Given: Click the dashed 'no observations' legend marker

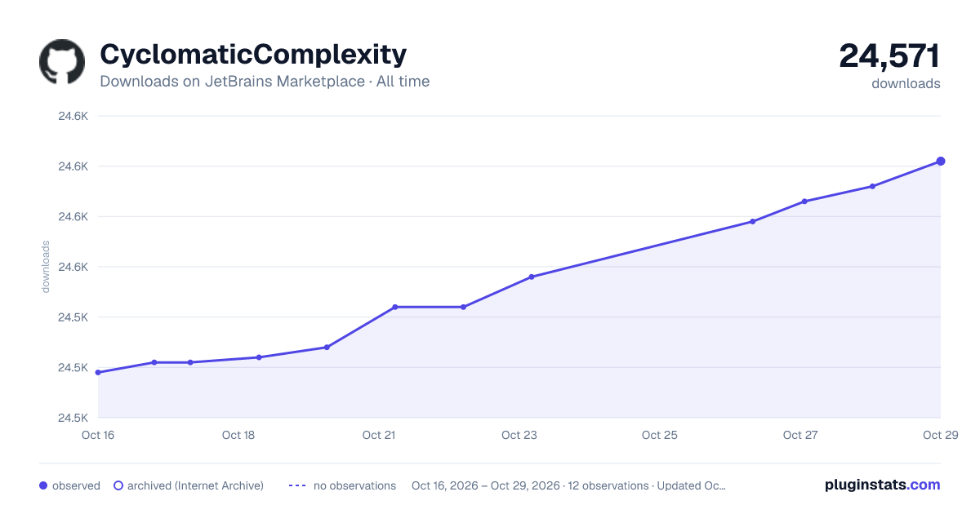Looking at the screenshot, I should pos(297,485).
